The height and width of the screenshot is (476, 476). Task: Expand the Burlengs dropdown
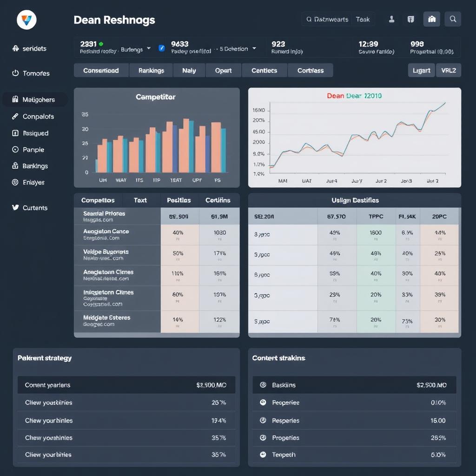(148, 47)
